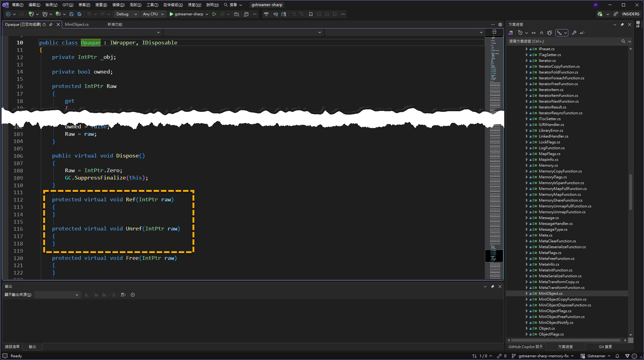Click Sync with Active Document arrows icon

pos(534,33)
